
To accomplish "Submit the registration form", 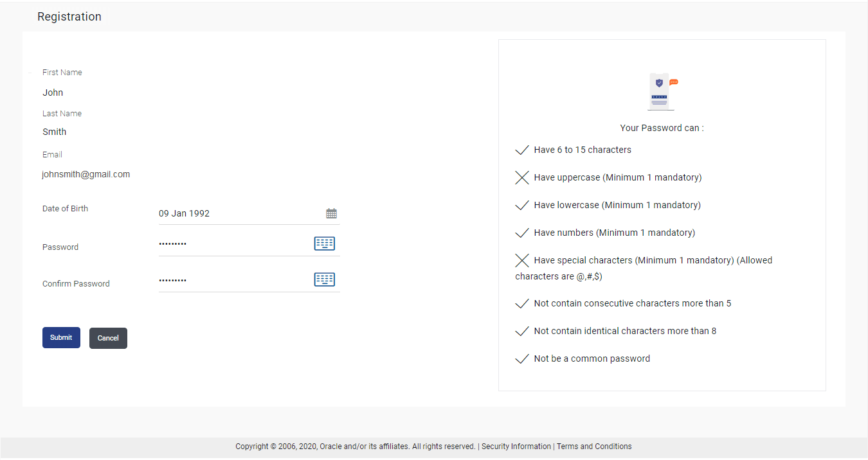I will point(61,338).
